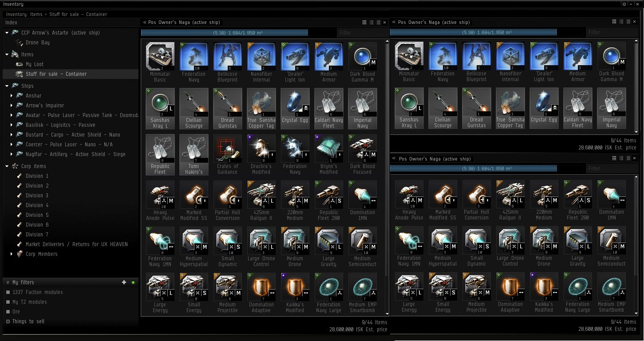Switch the main pane to icon grid view

pyautogui.click(x=364, y=22)
